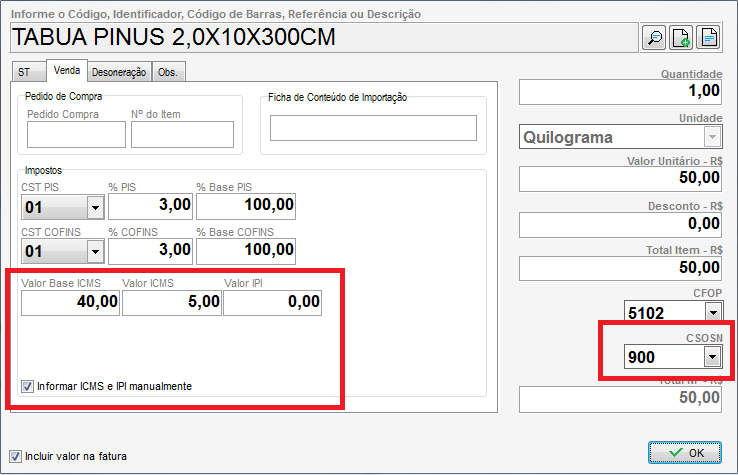Uncheck 'Incluir valor na fatura' checkbox

click(x=15, y=456)
